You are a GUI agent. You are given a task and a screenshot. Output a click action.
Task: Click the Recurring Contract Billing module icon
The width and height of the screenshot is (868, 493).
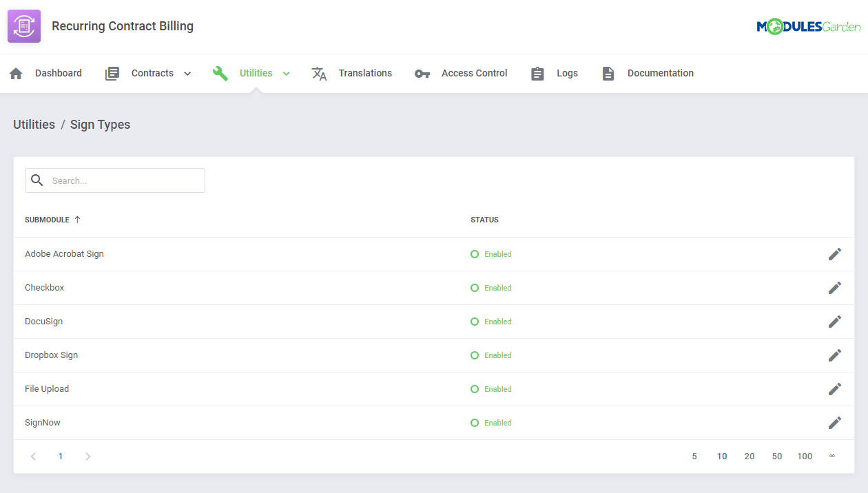[23, 25]
